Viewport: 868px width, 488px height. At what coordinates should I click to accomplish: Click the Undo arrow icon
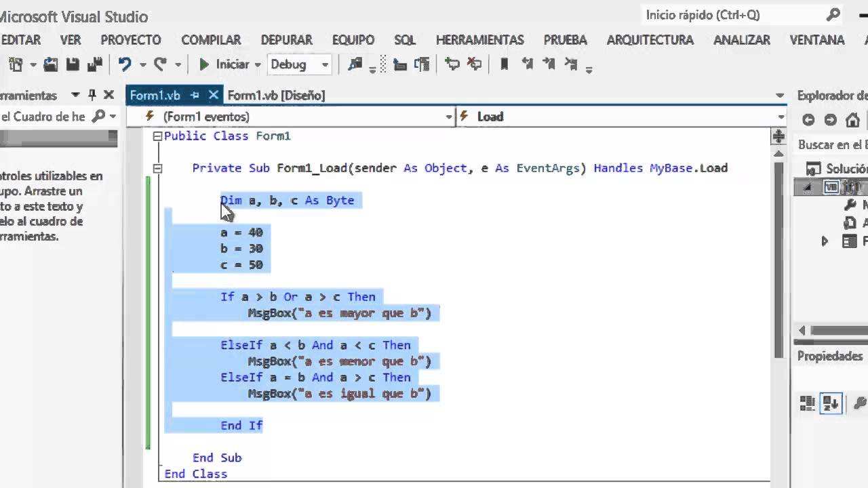[x=124, y=64]
